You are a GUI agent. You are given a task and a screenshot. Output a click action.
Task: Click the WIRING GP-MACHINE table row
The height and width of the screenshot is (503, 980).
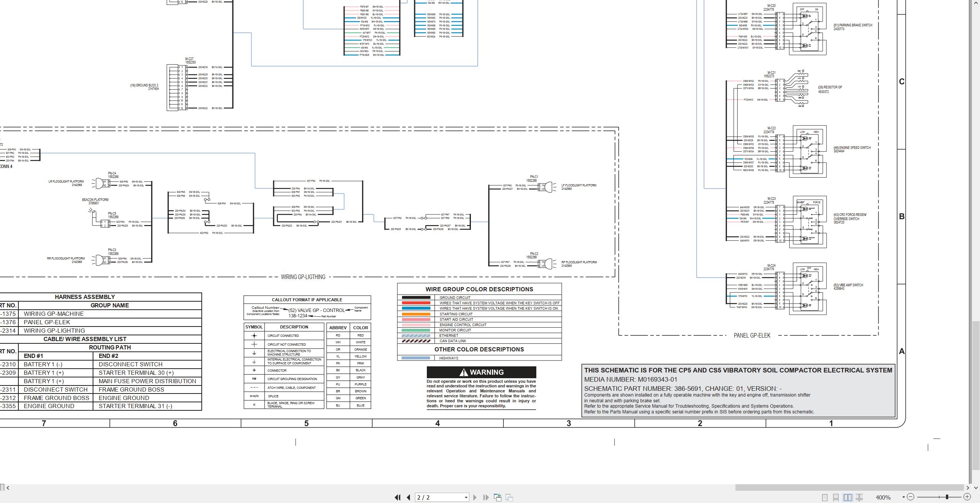click(101, 314)
